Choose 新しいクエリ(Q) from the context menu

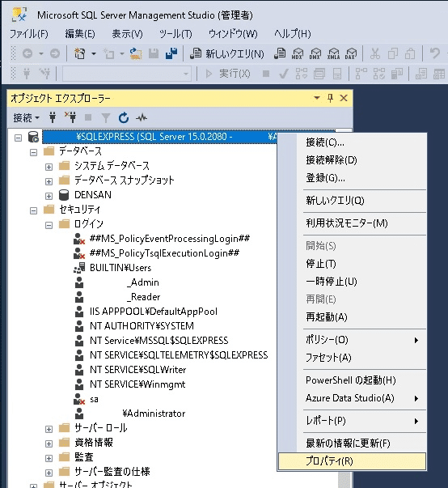352,201
